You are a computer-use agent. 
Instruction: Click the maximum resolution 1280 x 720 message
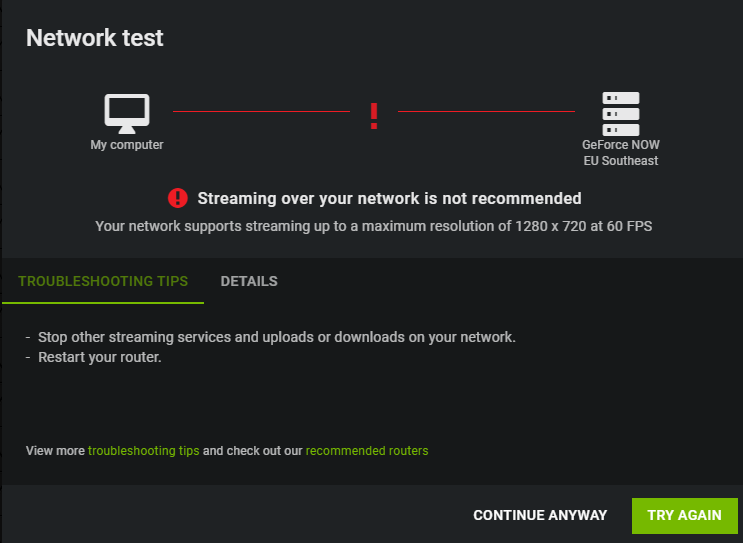pos(373,226)
